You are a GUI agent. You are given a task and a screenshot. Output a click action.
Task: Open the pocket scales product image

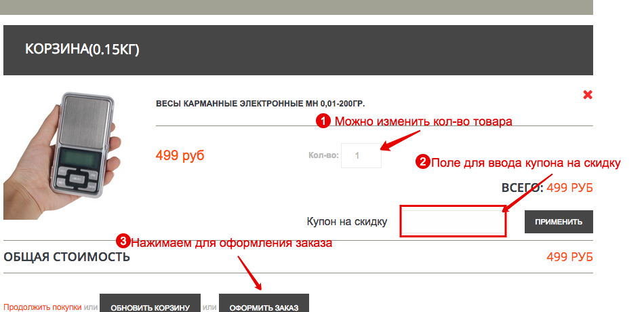point(62,155)
